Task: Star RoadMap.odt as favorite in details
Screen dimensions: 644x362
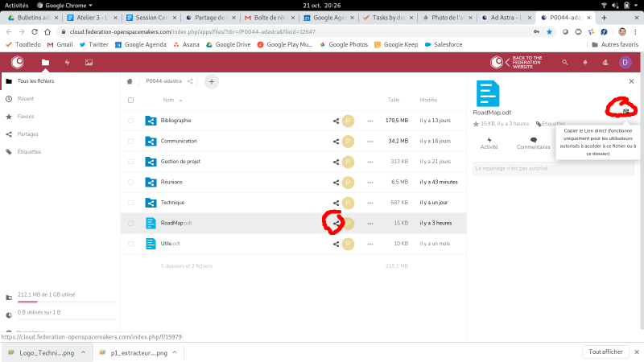Action: tap(476, 124)
